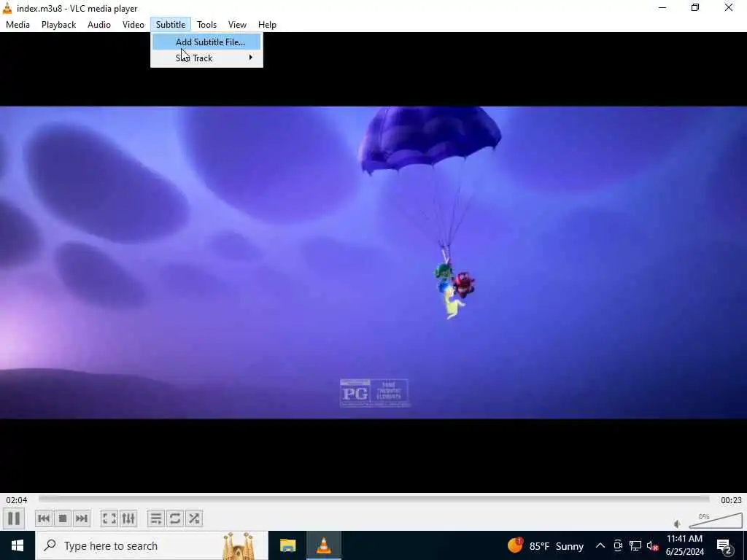
Task: Open the Video menu
Action: pyautogui.click(x=133, y=25)
